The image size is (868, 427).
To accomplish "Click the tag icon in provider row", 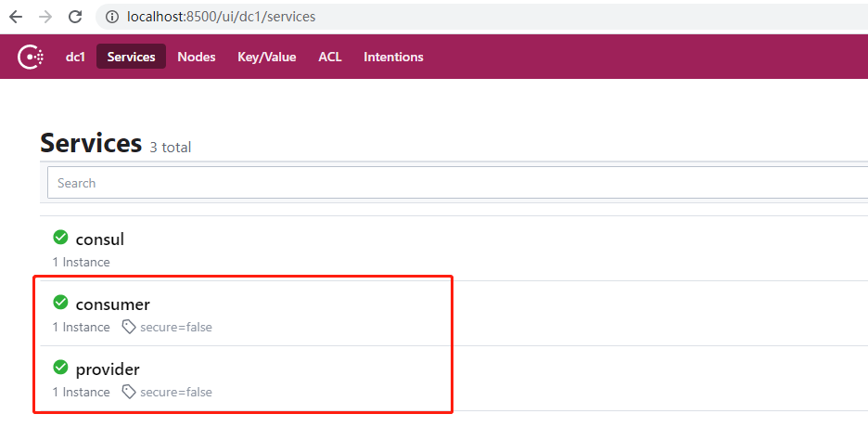I will pos(129,392).
